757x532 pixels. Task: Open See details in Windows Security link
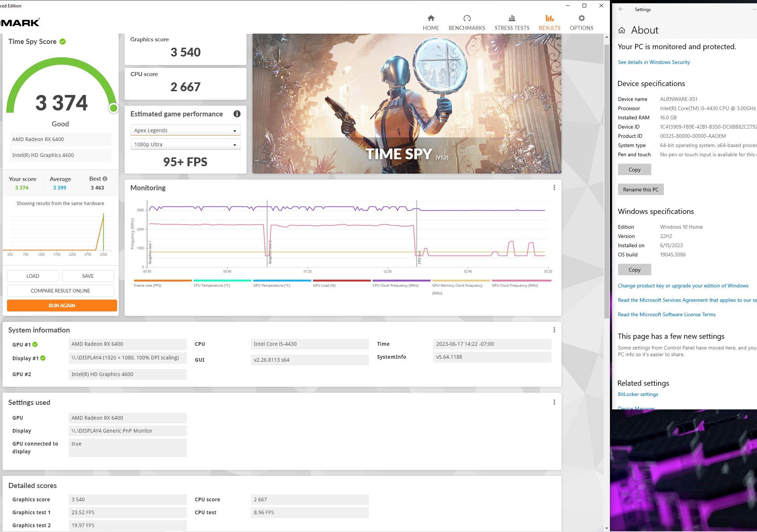(x=654, y=62)
